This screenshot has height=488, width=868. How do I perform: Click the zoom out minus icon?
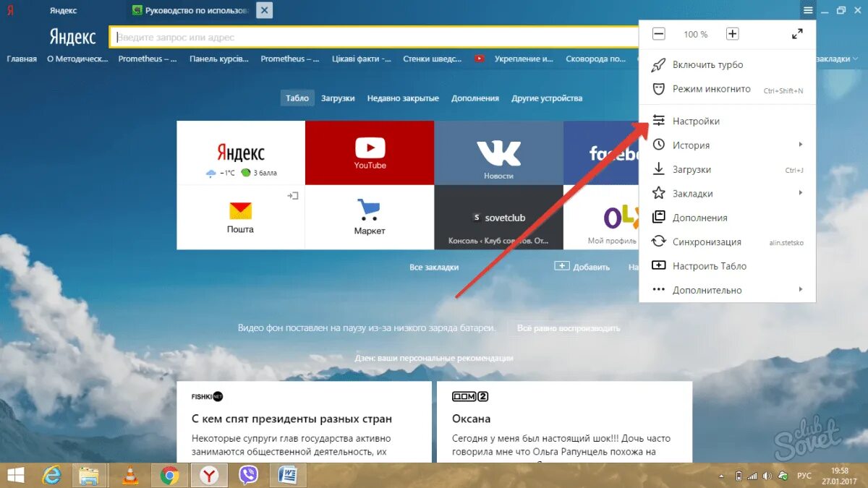pos(658,34)
